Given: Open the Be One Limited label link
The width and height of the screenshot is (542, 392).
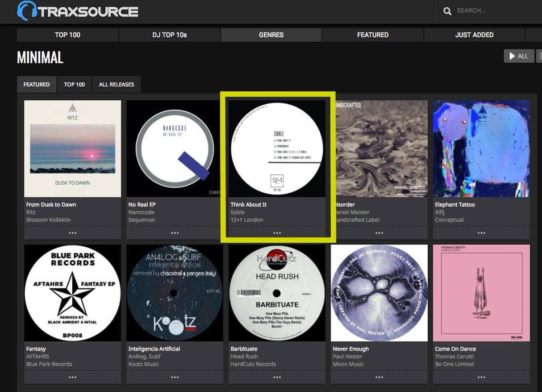Looking at the screenshot, I should point(454,364).
